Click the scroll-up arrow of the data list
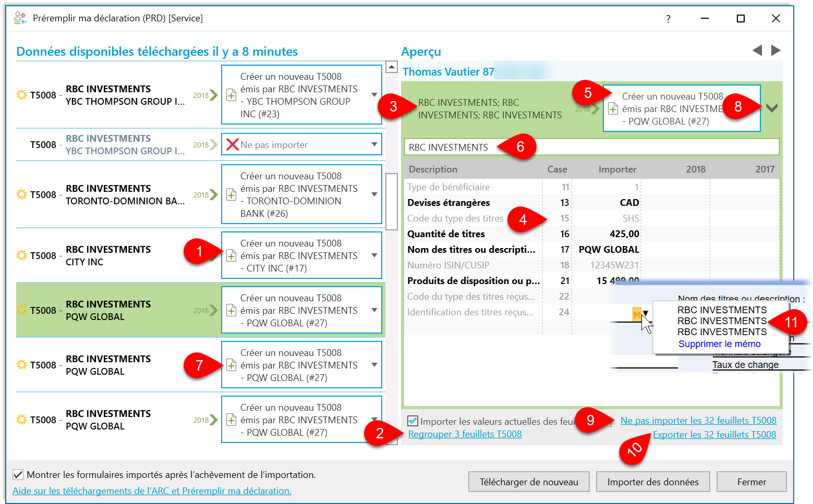The image size is (813, 504). point(392,67)
